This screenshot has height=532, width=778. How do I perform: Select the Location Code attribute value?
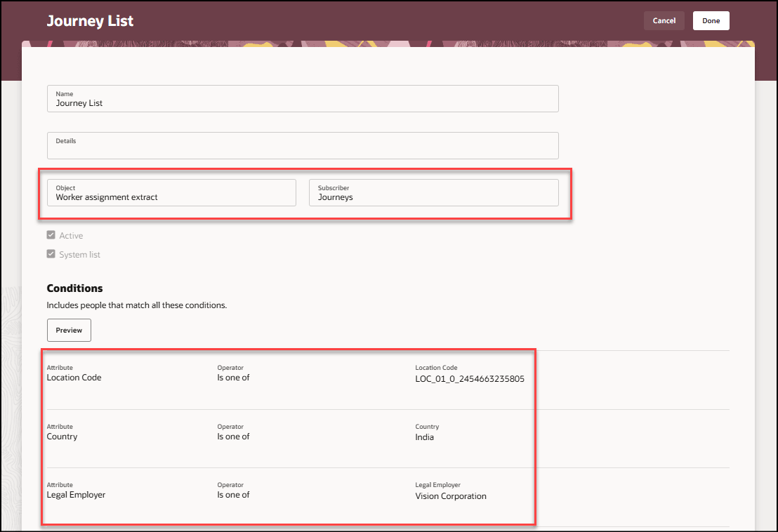point(74,378)
